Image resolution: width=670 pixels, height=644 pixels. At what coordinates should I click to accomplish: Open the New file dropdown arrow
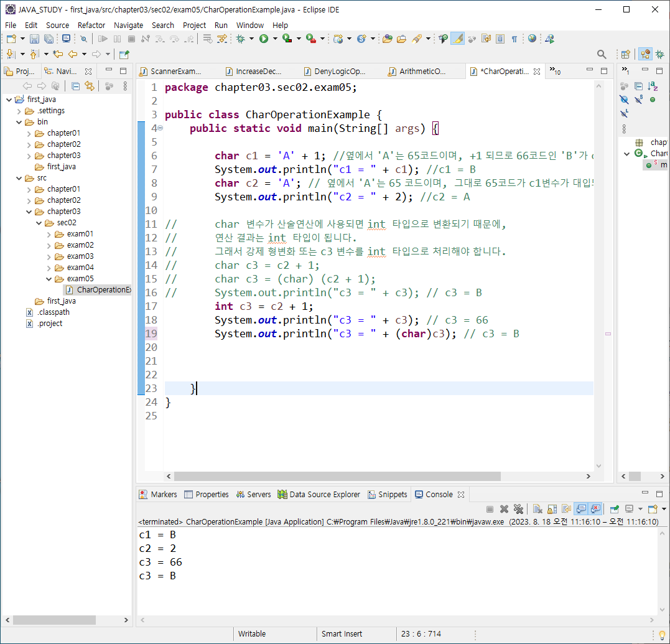pos(22,39)
